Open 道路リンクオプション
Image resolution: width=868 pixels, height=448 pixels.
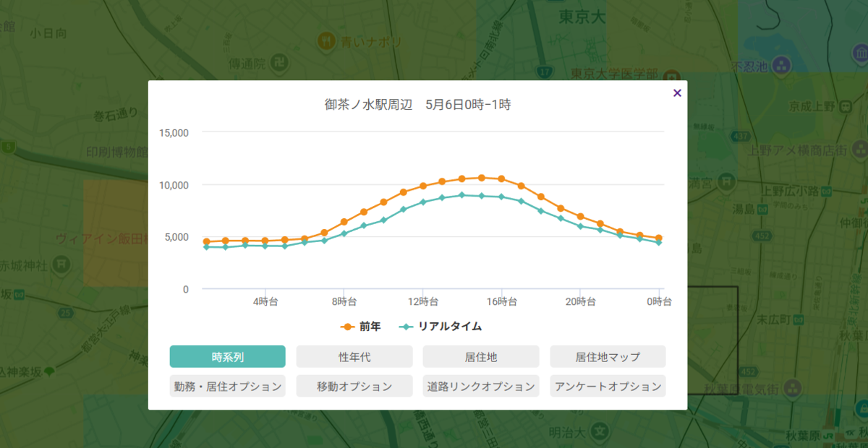(x=481, y=386)
